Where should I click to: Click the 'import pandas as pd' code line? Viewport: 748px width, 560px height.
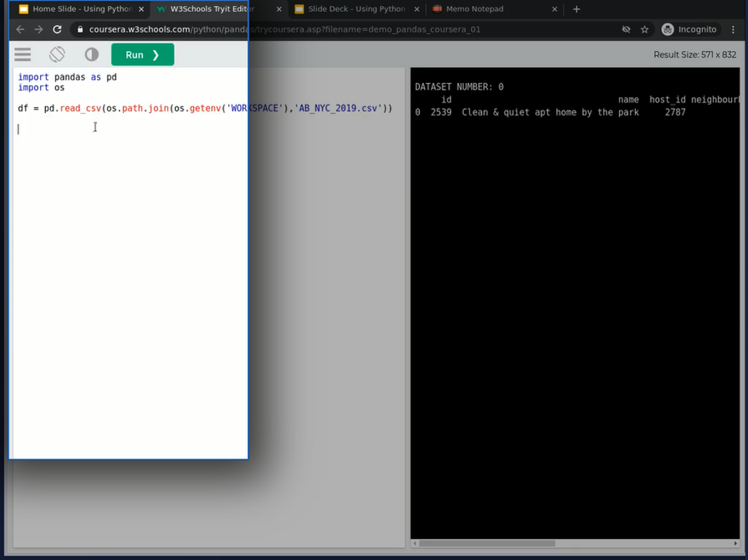[x=67, y=77]
